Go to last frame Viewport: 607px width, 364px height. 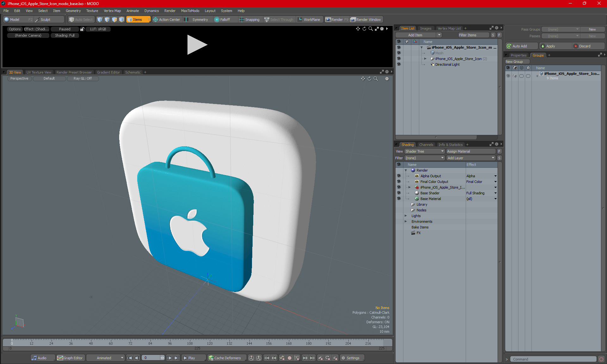pyautogui.click(x=177, y=358)
